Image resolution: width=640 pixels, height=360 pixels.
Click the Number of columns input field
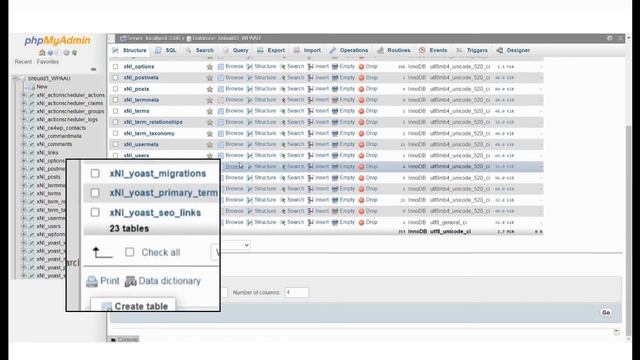[x=297, y=292]
